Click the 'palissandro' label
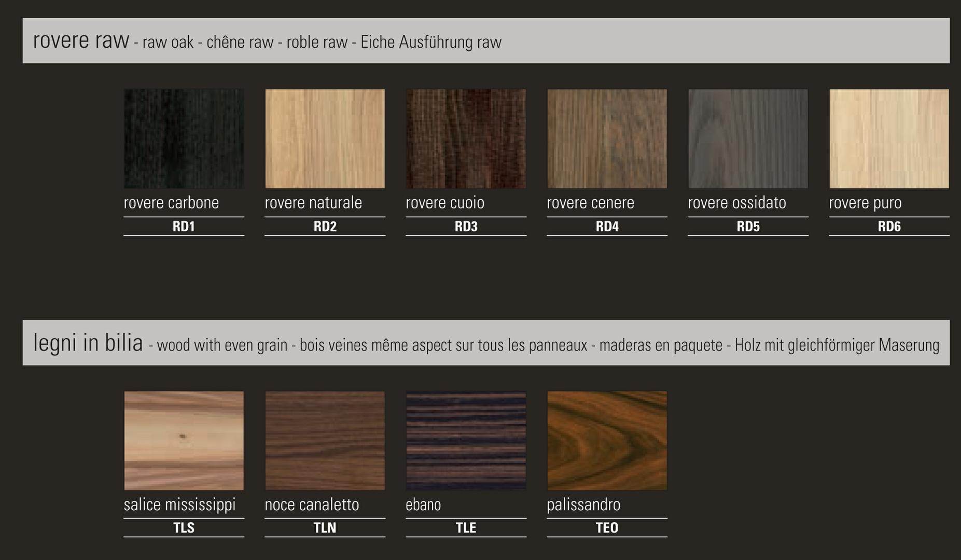961x560 pixels. [583, 505]
